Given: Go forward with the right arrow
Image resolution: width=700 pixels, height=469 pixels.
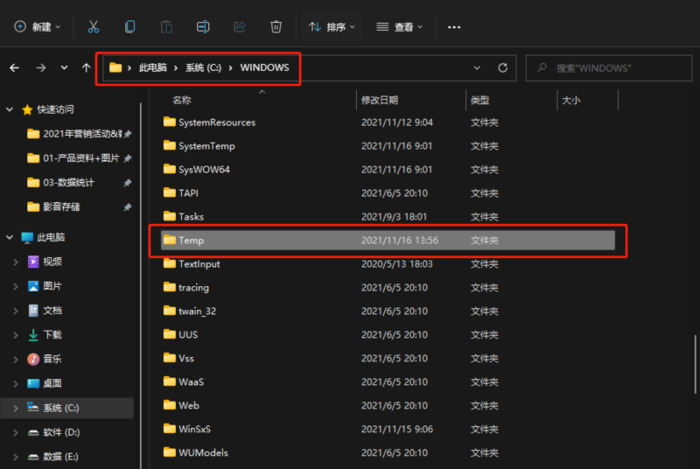Looking at the screenshot, I should (x=41, y=68).
